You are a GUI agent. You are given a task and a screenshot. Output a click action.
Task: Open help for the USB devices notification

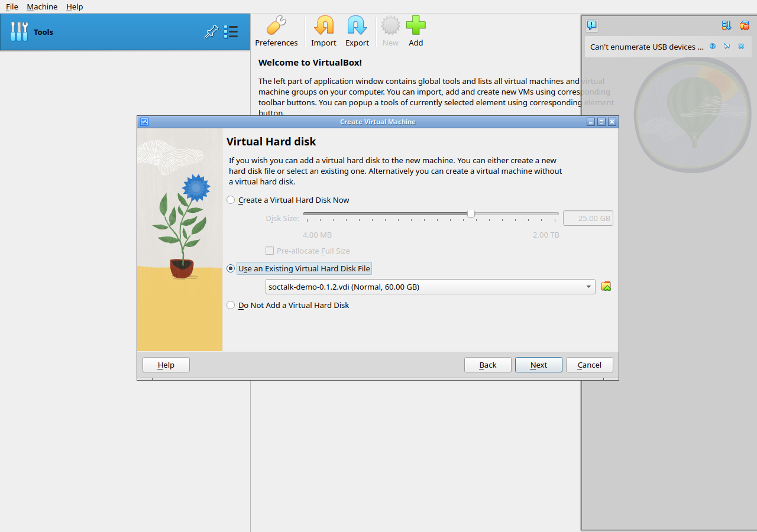(713, 46)
